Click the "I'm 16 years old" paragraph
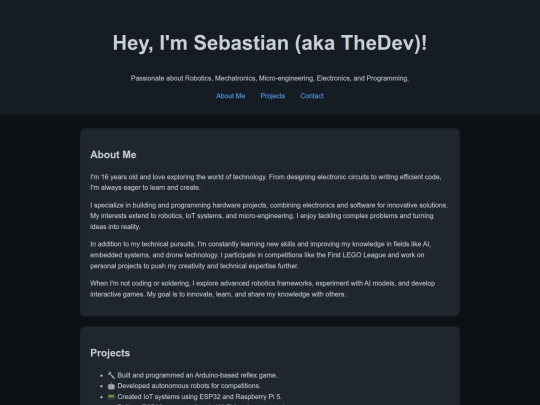The width and height of the screenshot is (540, 405). pos(266,182)
